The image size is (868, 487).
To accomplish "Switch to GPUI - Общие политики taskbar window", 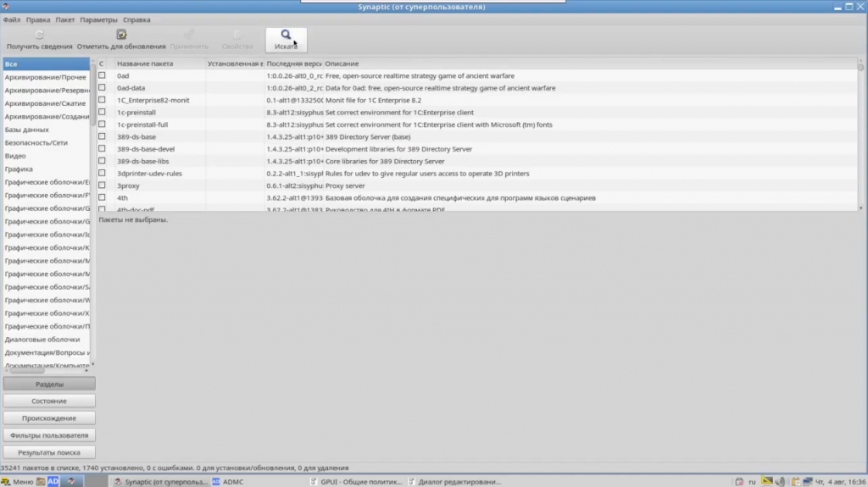I will tap(357, 481).
